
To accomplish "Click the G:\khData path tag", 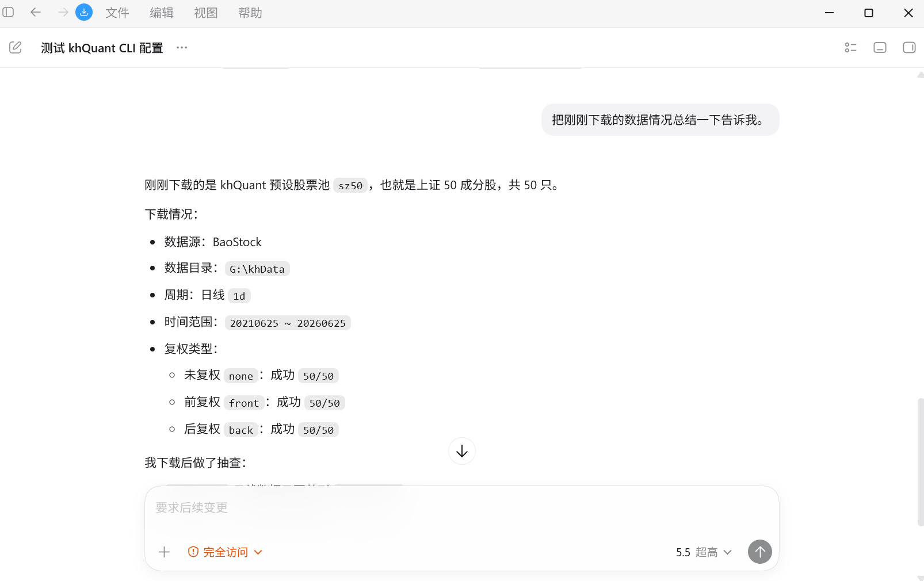I will coord(257,269).
